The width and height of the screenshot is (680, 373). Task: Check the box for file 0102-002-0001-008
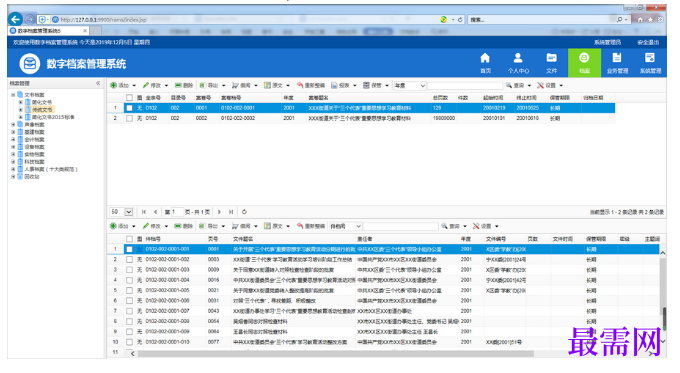point(129,321)
